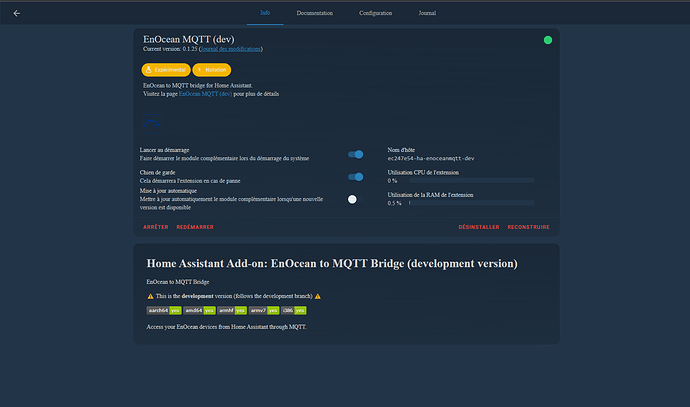Disable the Lancer au démarrage toggle
The width and height of the screenshot is (690, 407).
tap(355, 154)
